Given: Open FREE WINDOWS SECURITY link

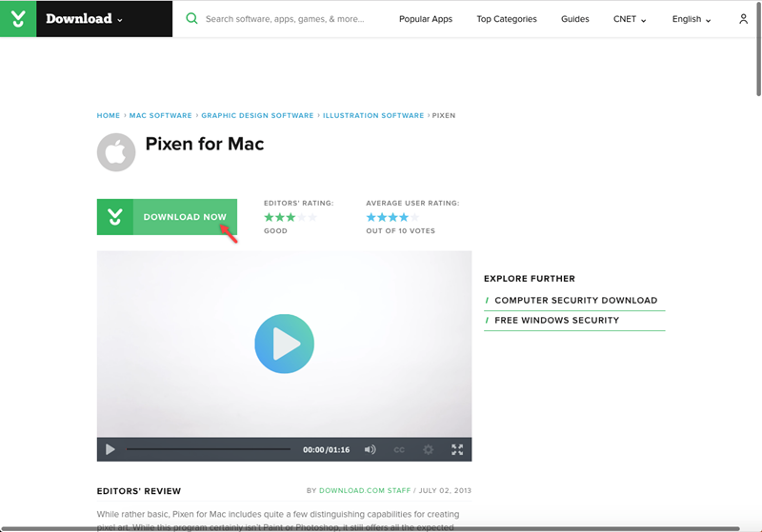Looking at the screenshot, I should [557, 321].
